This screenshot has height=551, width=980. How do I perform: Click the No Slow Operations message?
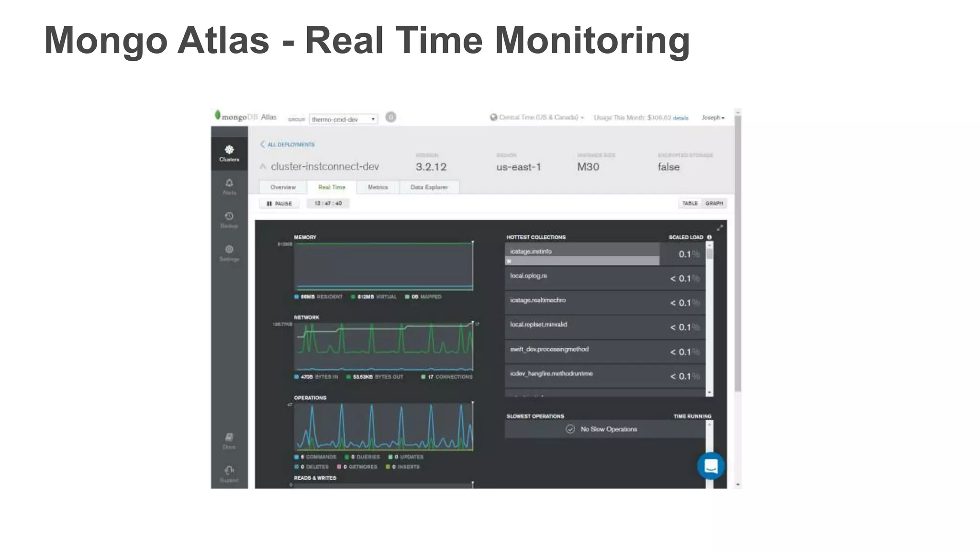click(x=609, y=429)
